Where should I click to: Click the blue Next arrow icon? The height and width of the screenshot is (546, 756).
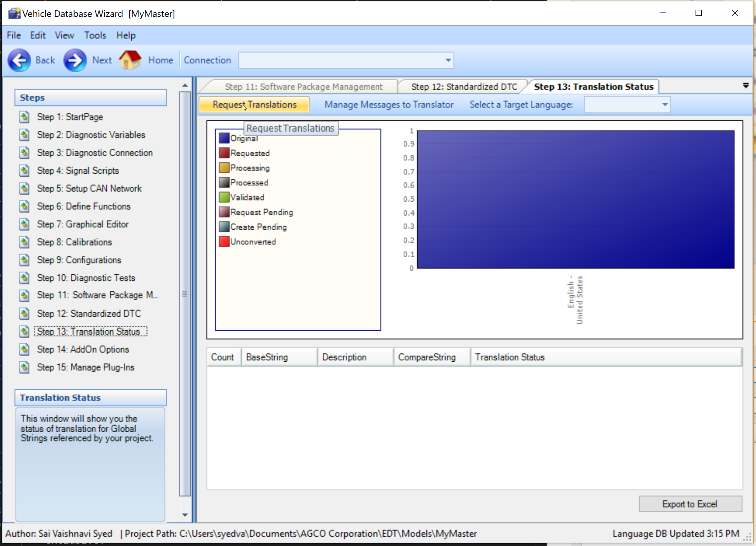75,60
